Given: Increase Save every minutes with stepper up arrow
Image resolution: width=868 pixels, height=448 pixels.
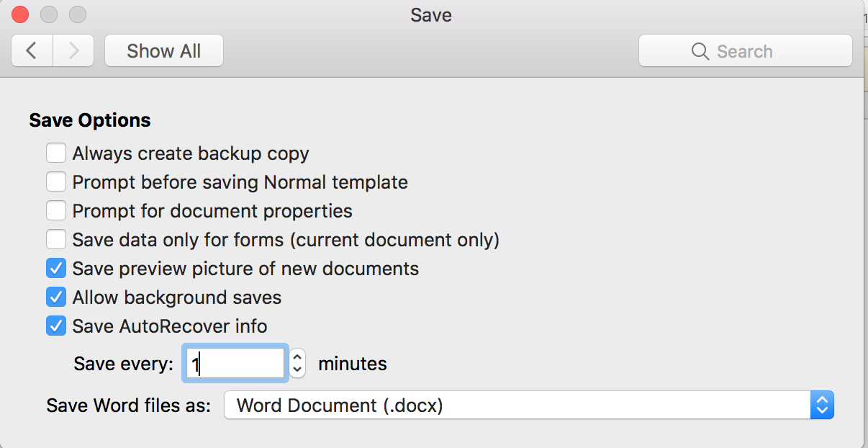Looking at the screenshot, I should click(298, 357).
